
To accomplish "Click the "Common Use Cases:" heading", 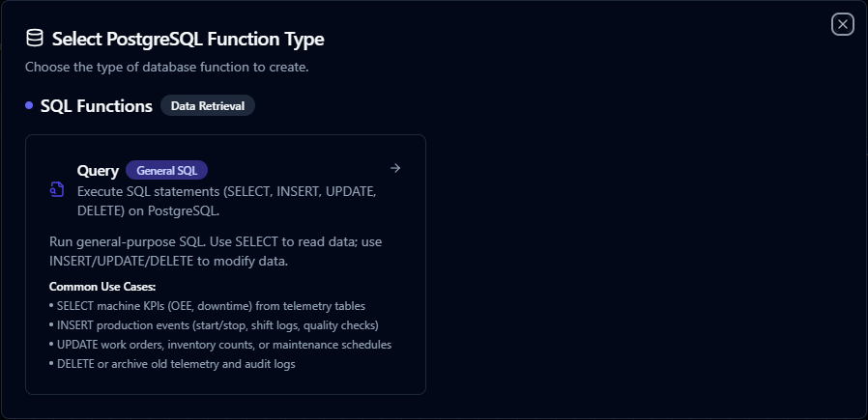I will tap(101, 287).
